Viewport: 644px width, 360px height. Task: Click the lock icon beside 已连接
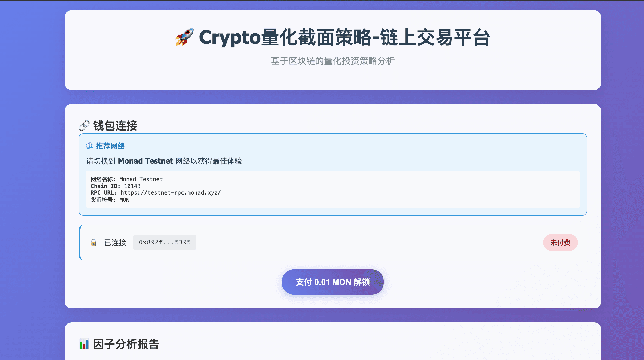93,242
